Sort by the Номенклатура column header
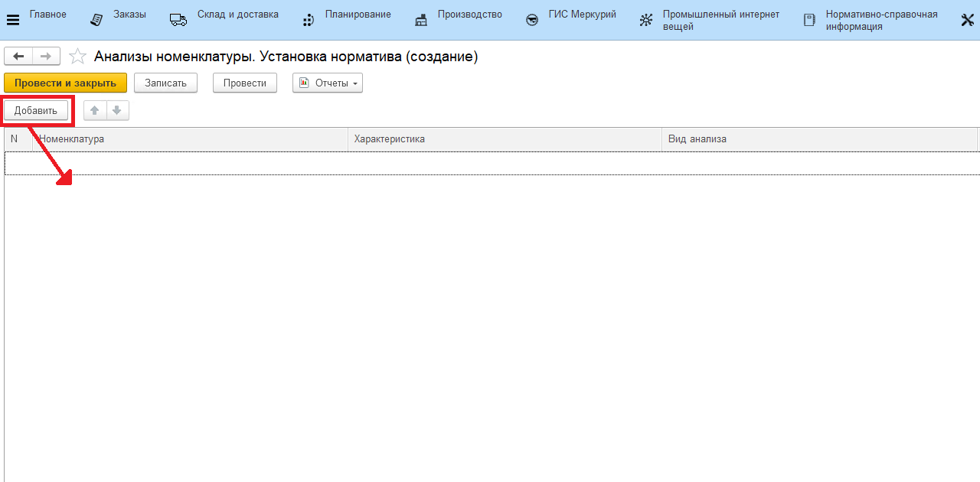 click(190, 139)
